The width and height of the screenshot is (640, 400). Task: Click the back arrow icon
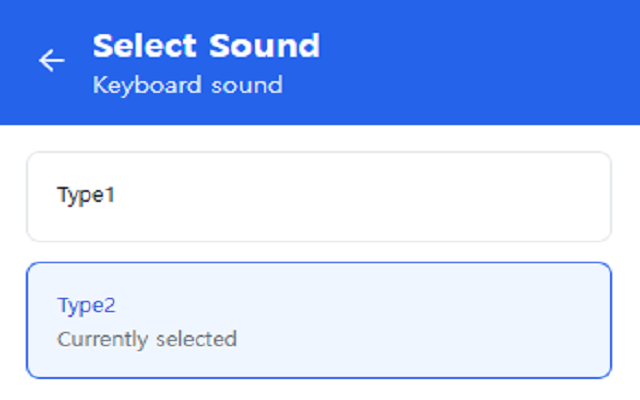51,61
